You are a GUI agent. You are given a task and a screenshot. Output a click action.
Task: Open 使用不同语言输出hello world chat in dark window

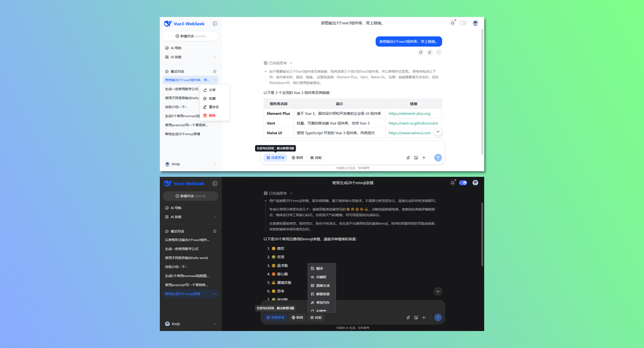point(190,258)
